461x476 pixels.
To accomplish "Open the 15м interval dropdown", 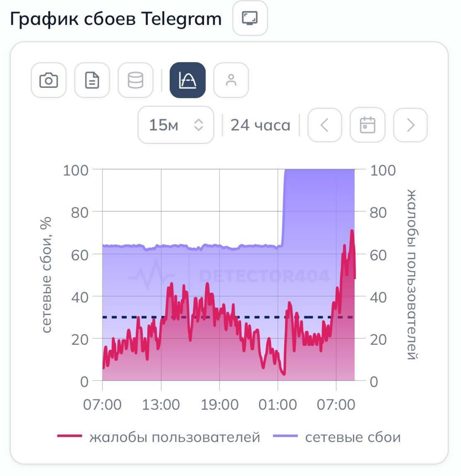I will point(175,125).
